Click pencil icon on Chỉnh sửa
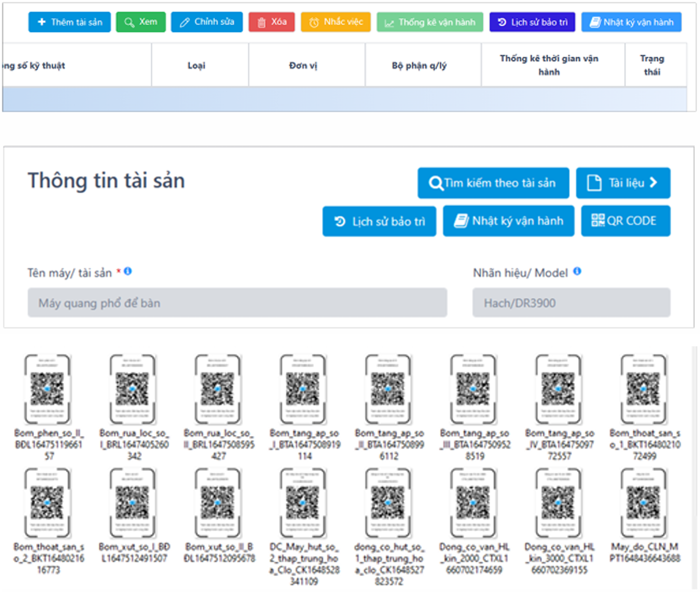This screenshot has height=592, width=700. (184, 23)
